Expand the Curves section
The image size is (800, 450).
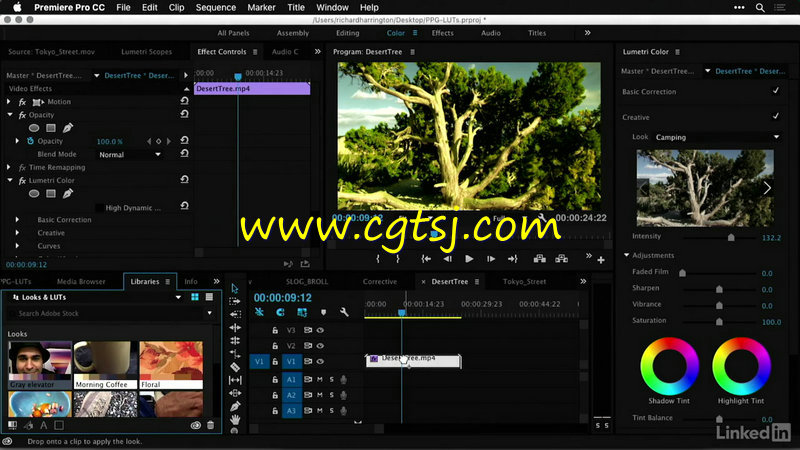[17, 245]
